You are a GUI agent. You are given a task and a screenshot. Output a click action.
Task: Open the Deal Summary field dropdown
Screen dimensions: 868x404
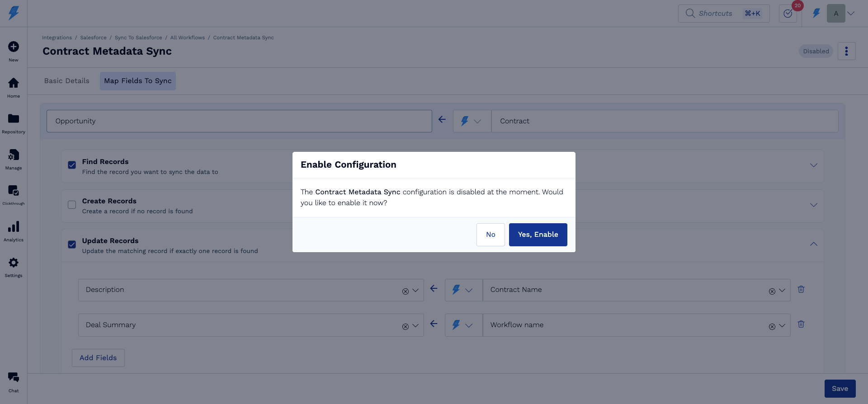pos(415,325)
